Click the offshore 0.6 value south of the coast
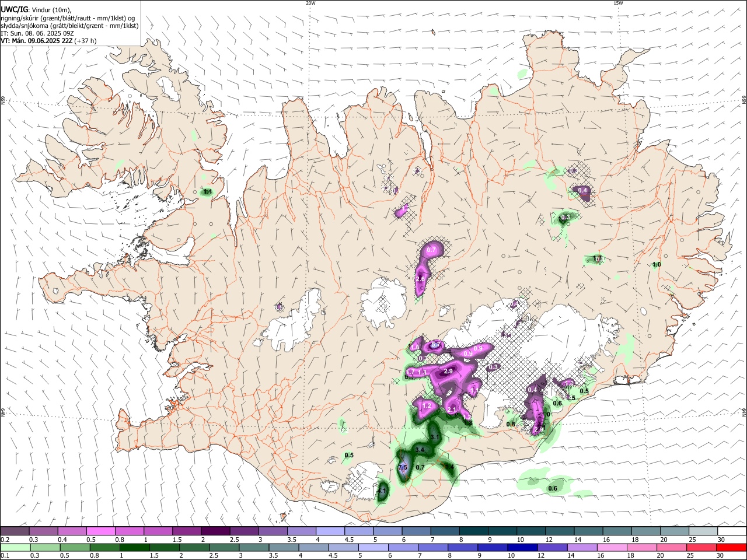 click(x=553, y=488)
